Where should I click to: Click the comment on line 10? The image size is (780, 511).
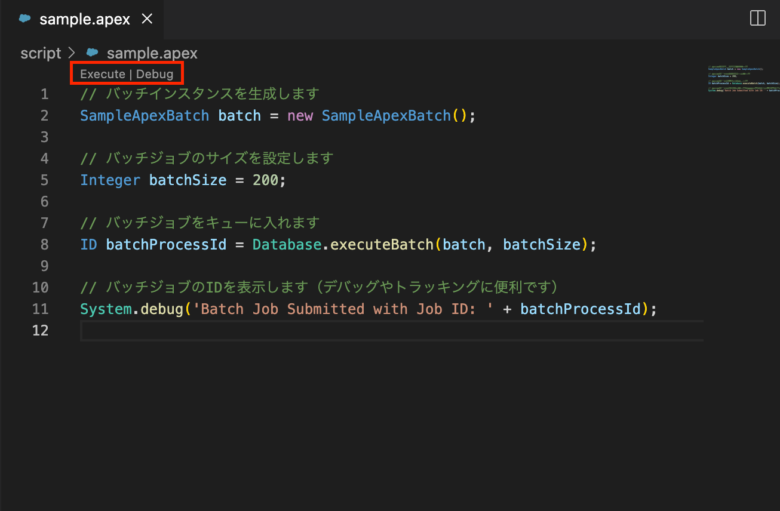(320, 287)
